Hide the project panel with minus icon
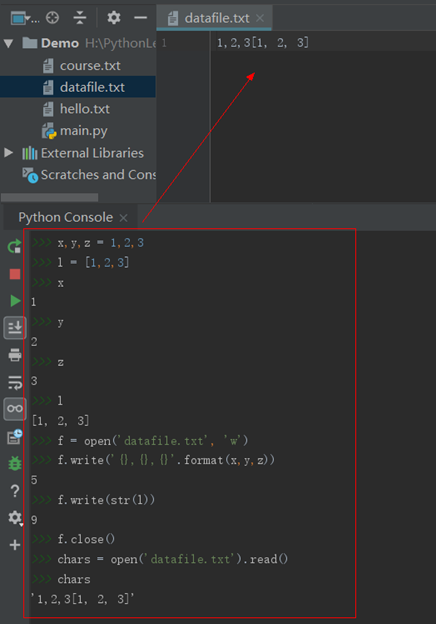 [x=140, y=18]
